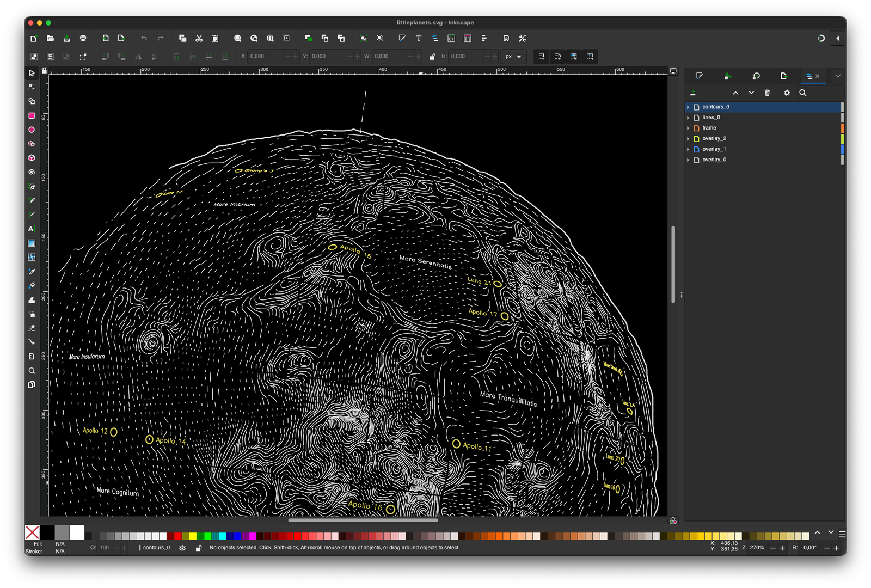The image size is (871, 588).
Task: Switch to the Export tab in the panel
Action: click(784, 76)
